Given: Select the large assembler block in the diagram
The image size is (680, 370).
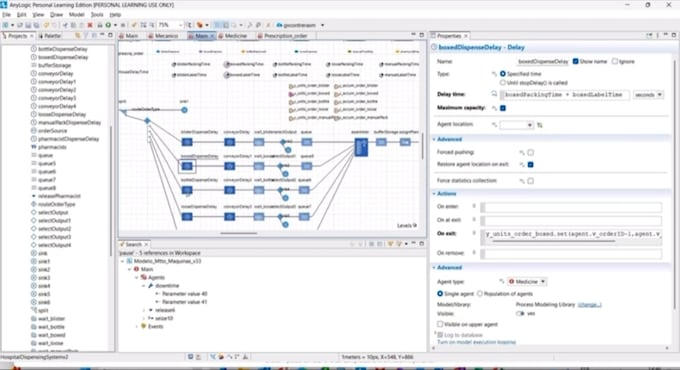Looking at the screenshot, I should point(361,147).
